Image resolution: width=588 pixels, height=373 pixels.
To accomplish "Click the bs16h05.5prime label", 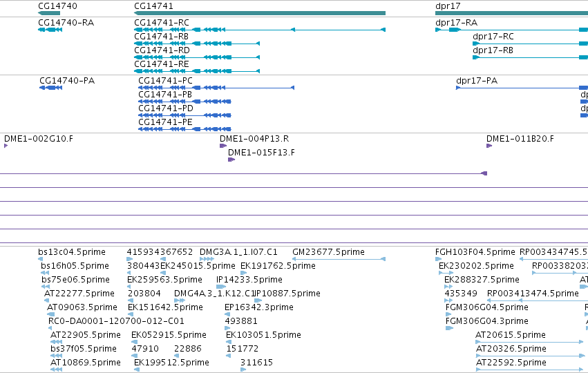I will point(75,266).
